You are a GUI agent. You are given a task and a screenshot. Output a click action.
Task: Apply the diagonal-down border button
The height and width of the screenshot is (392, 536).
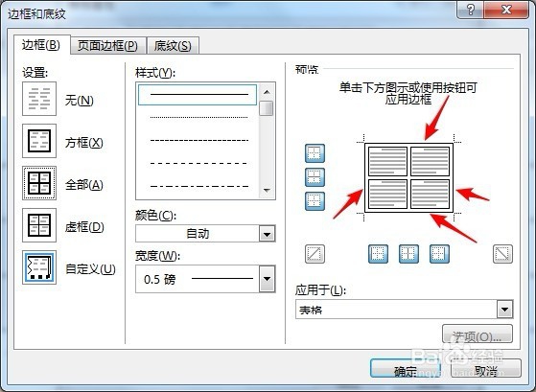(x=502, y=254)
